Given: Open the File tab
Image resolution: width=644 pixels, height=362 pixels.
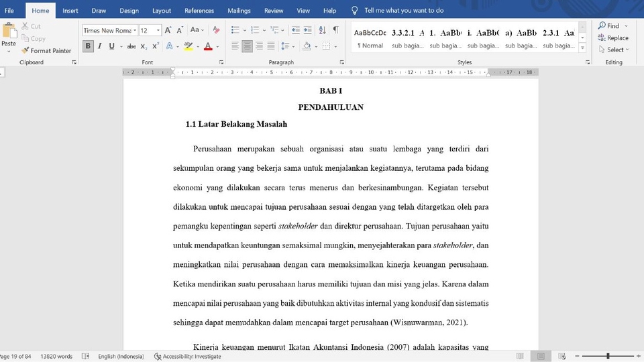Looking at the screenshot, I should (x=9, y=11).
